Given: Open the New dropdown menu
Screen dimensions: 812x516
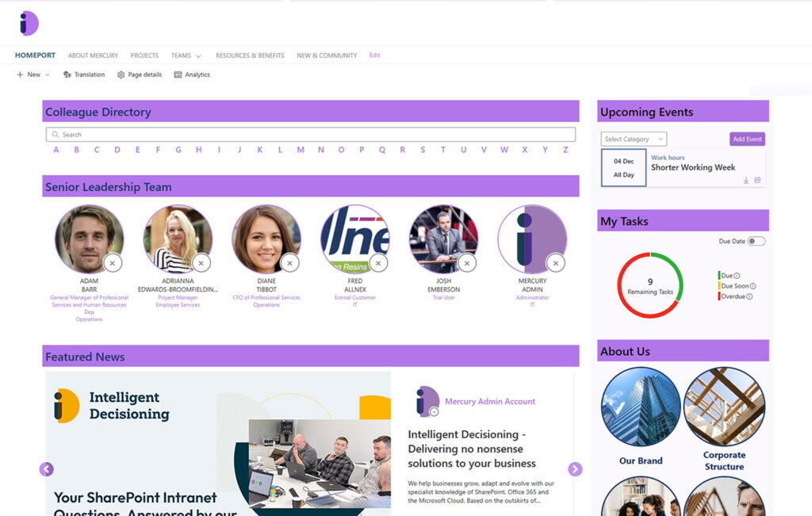Looking at the screenshot, I should (33, 75).
